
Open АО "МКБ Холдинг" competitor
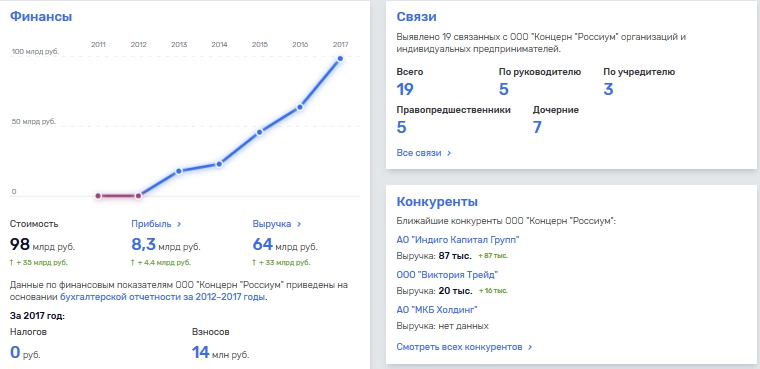click(x=437, y=310)
